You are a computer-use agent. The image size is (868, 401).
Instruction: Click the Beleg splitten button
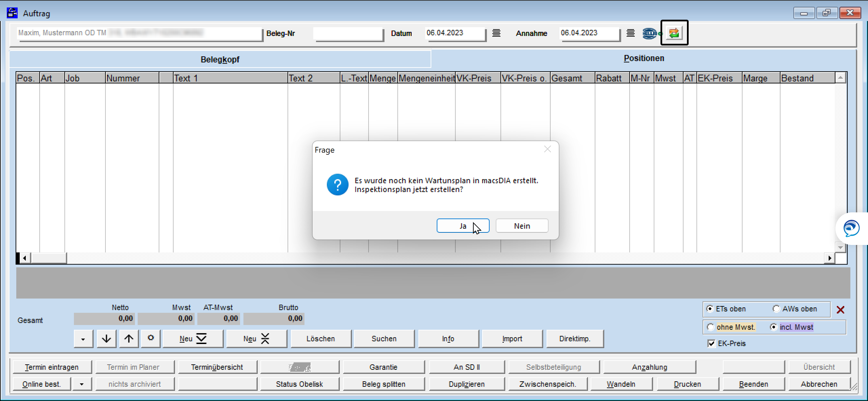384,384
